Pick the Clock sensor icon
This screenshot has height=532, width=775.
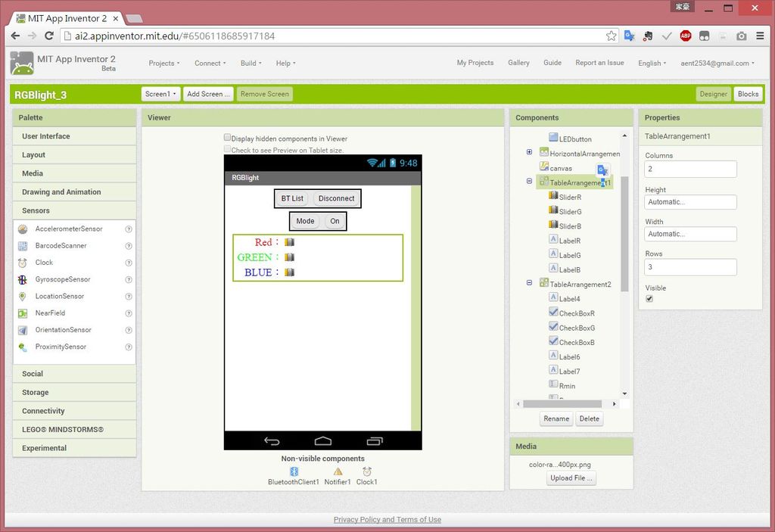pos(23,263)
